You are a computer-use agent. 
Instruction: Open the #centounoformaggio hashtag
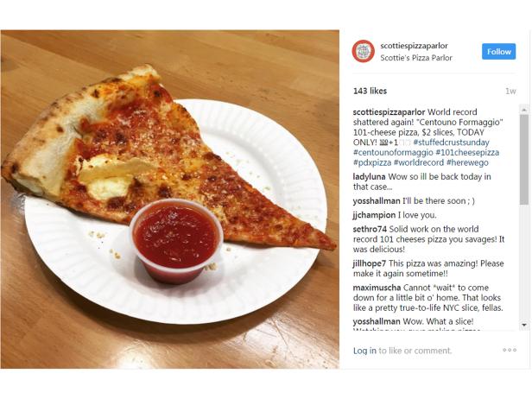(x=393, y=152)
